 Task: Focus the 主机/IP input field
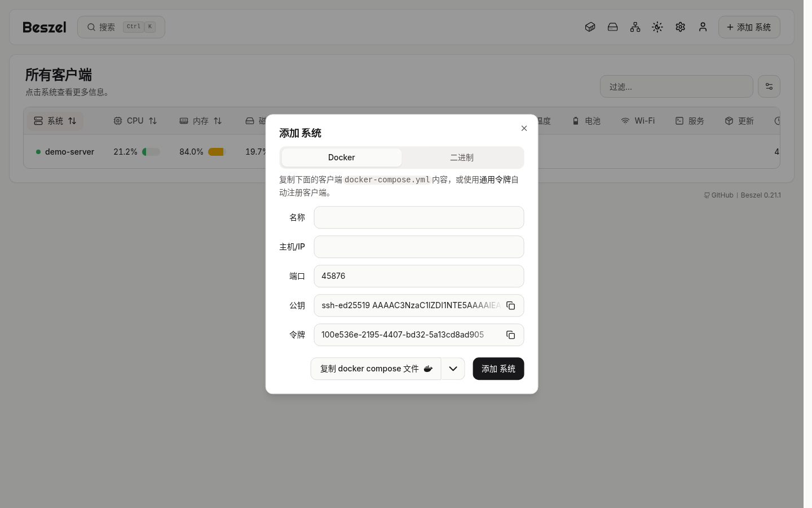pos(419,247)
